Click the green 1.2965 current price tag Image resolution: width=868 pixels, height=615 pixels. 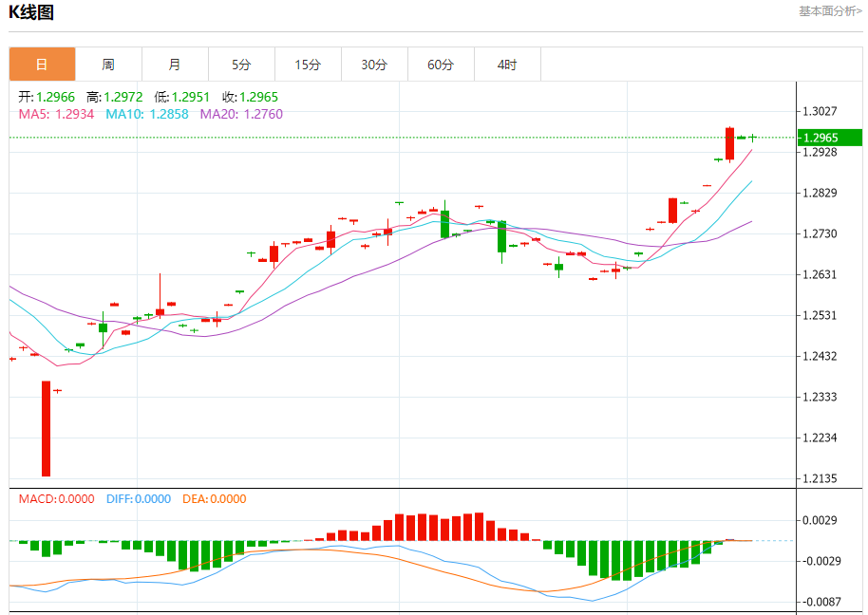tap(830, 138)
